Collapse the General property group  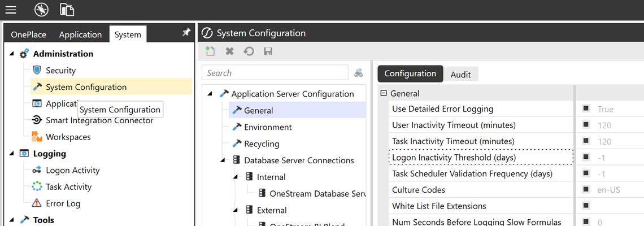point(384,93)
